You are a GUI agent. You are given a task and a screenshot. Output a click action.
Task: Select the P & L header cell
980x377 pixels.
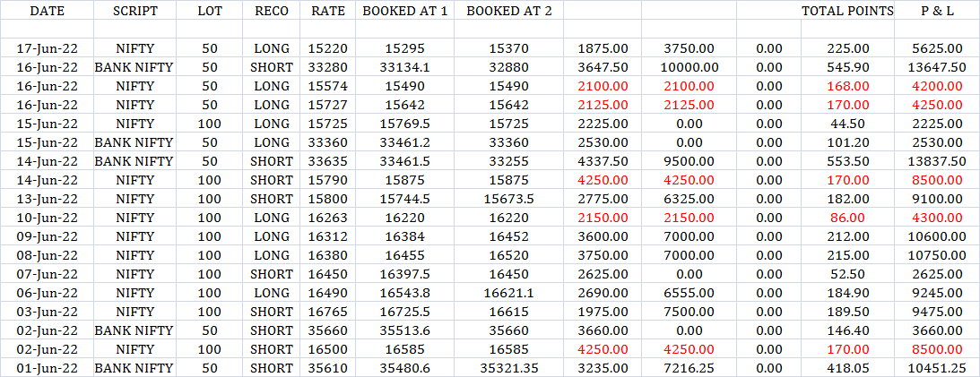(x=937, y=12)
